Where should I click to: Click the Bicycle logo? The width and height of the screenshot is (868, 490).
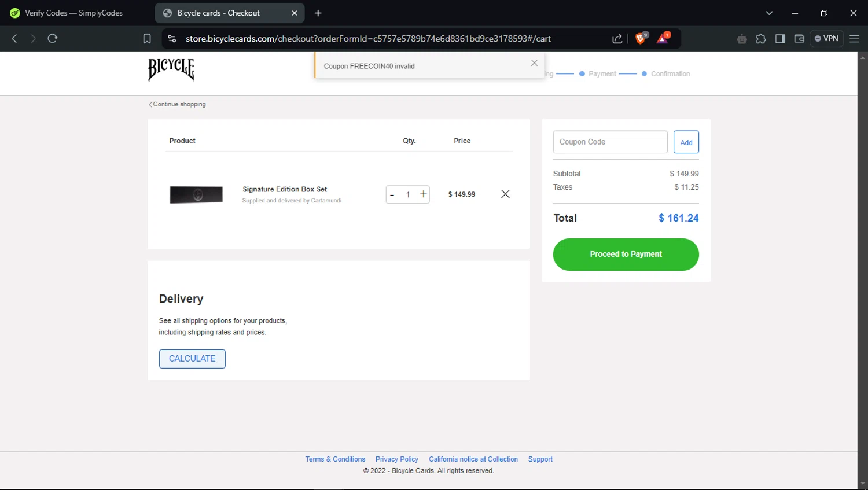click(171, 69)
